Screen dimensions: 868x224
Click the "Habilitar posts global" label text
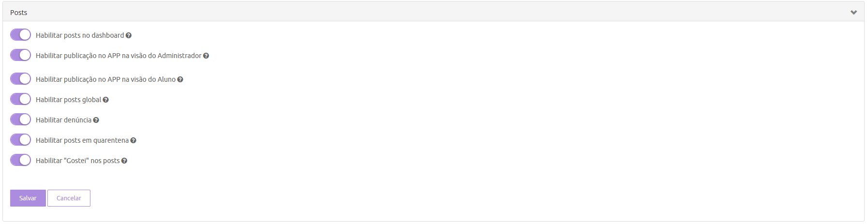click(68, 100)
